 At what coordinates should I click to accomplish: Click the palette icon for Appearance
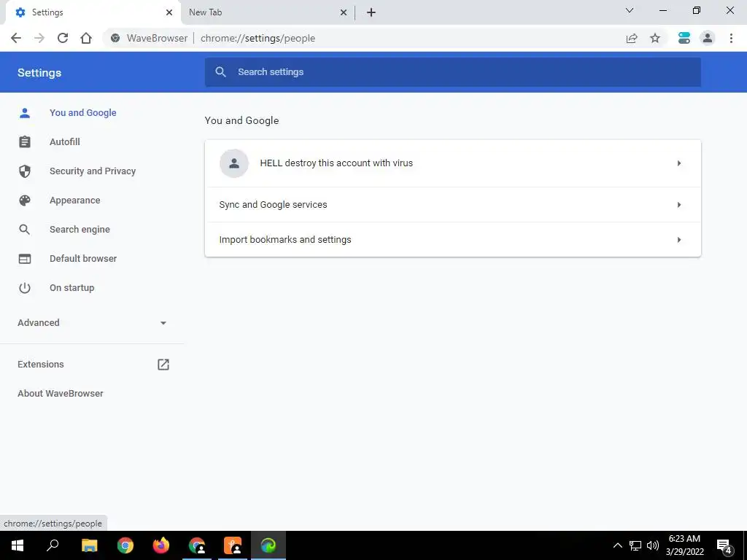(25, 201)
